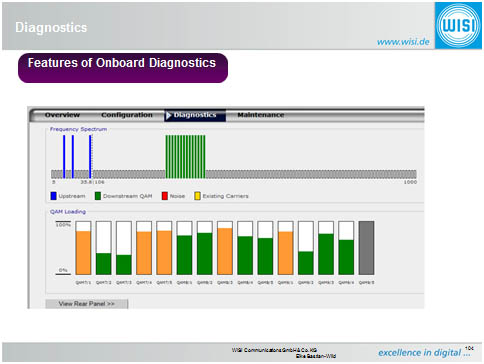Click the QAM8:2 green loading bar
The height and width of the screenshot is (364, 484).
coord(205,254)
